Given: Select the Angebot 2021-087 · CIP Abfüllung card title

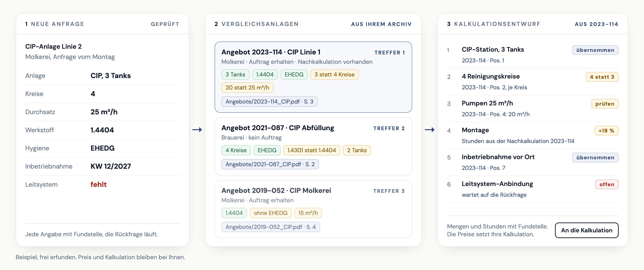Looking at the screenshot, I should tap(278, 128).
